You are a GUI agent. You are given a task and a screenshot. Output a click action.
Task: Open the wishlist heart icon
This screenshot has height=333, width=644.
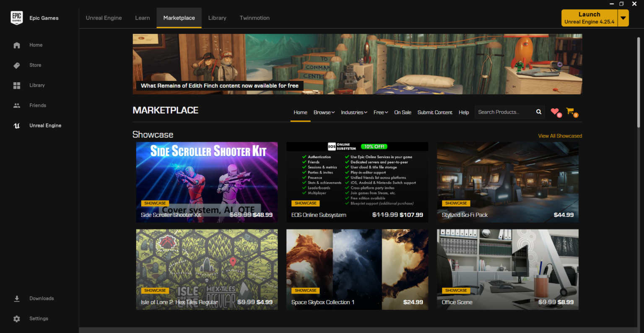coord(555,112)
